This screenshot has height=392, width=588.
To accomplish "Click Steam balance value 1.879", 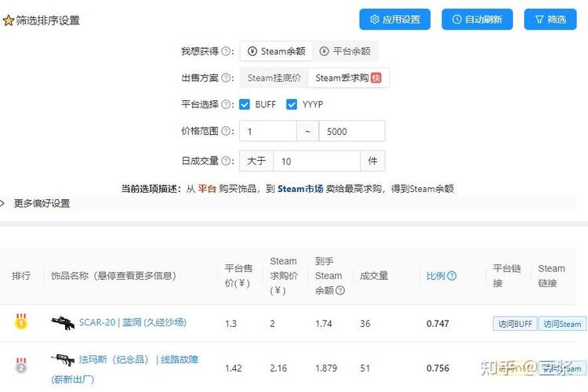I will tap(326, 368).
